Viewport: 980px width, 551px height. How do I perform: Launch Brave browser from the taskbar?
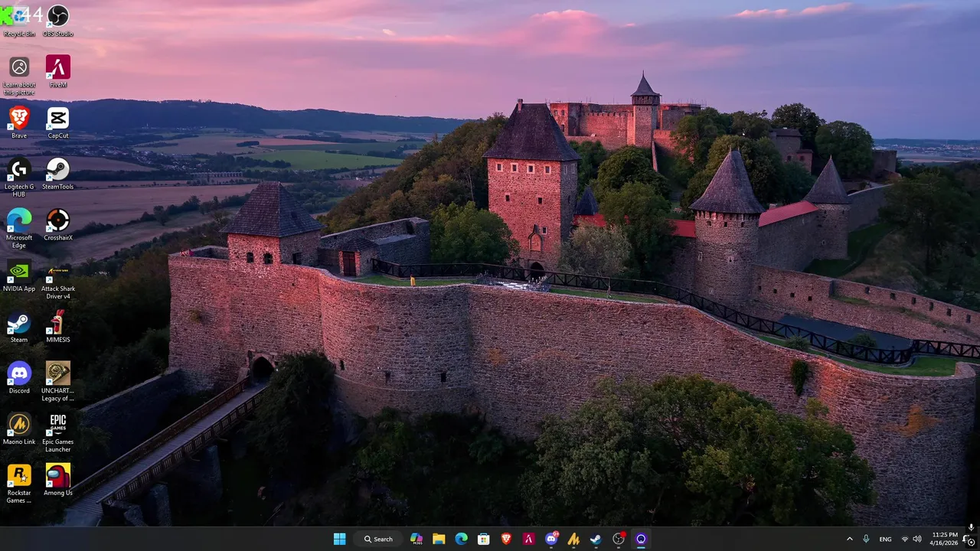point(506,539)
